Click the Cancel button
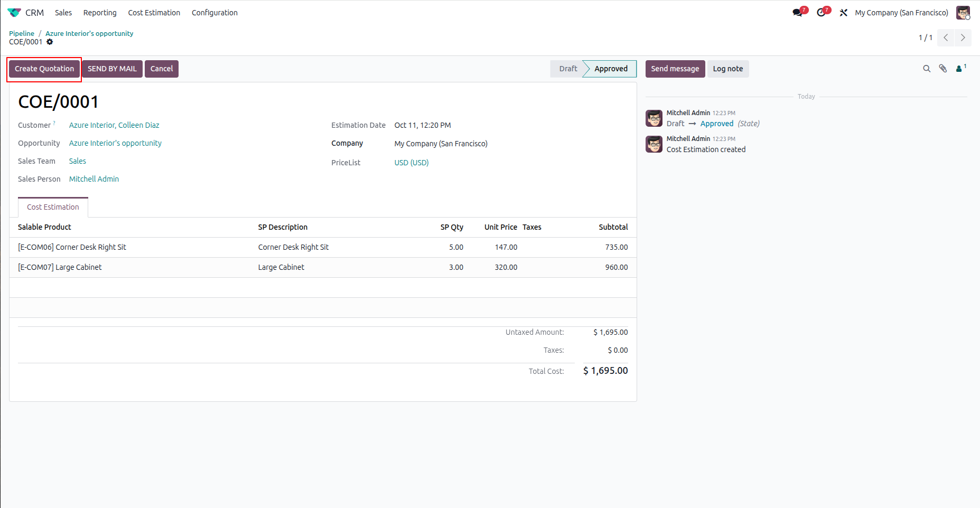Viewport: 980px width, 508px height. click(x=162, y=69)
